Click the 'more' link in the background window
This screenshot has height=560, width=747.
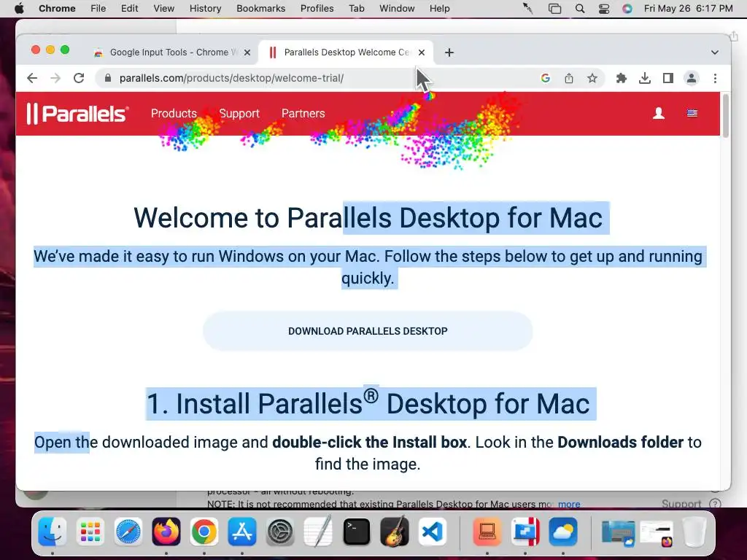pos(569,504)
